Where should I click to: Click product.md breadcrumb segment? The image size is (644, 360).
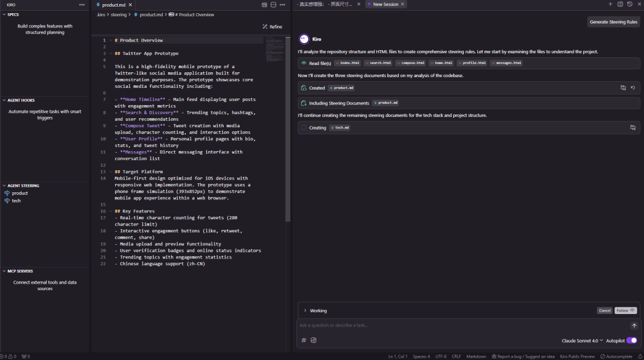pyautogui.click(x=151, y=14)
